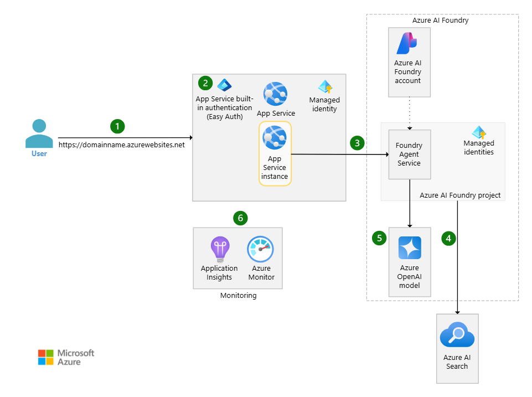
Task: Click the 'App Service instance' label
Action: 275,168
